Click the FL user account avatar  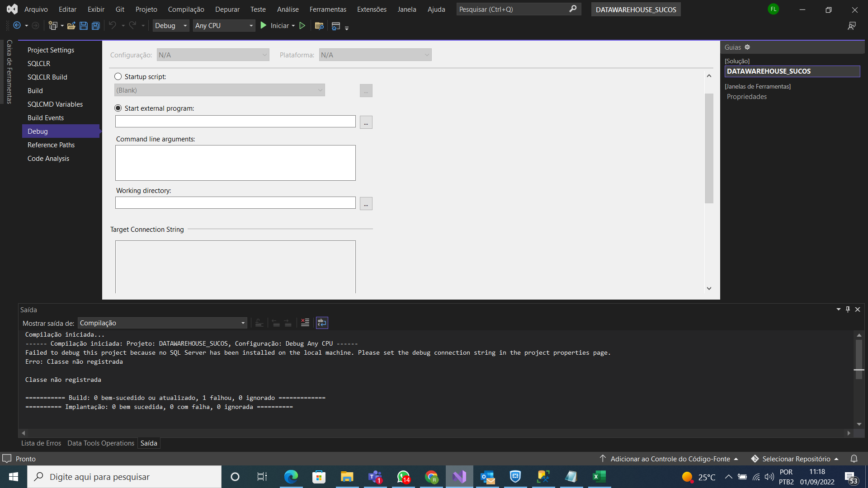point(774,9)
